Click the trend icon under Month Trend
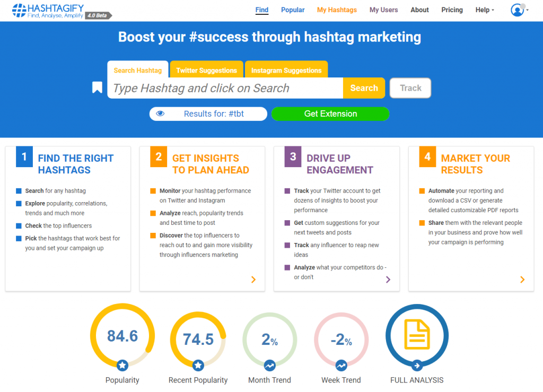 269,365
